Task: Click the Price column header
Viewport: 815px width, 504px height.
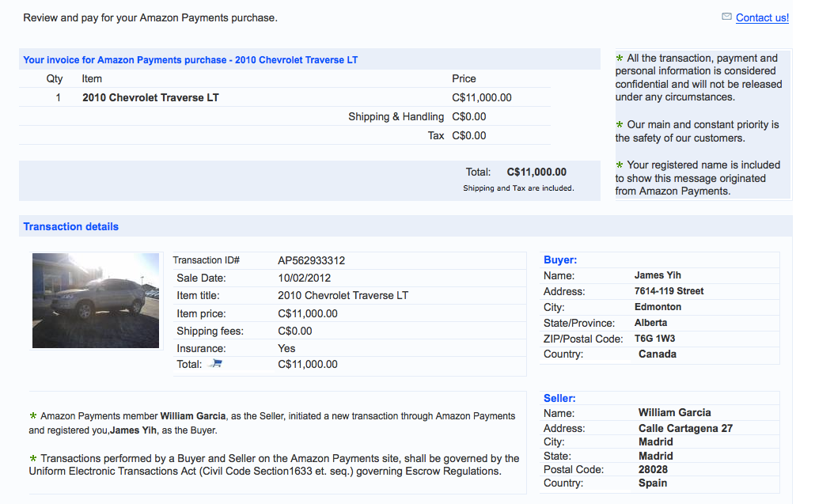Action: [x=464, y=79]
